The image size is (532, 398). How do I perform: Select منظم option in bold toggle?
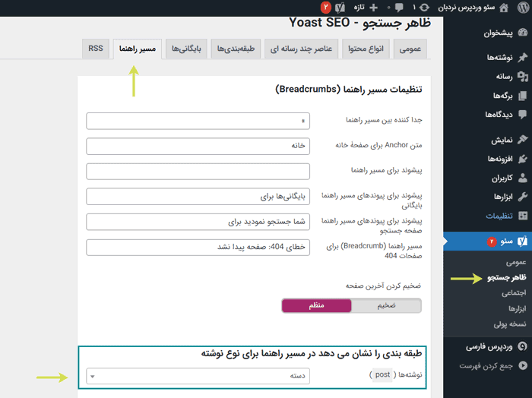coord(317,305)
